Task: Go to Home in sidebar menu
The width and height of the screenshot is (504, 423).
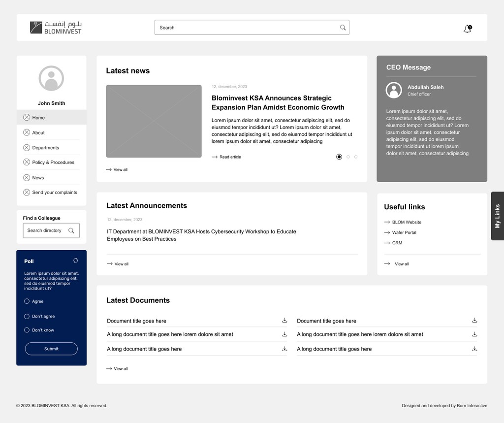Action: (51, 117)
